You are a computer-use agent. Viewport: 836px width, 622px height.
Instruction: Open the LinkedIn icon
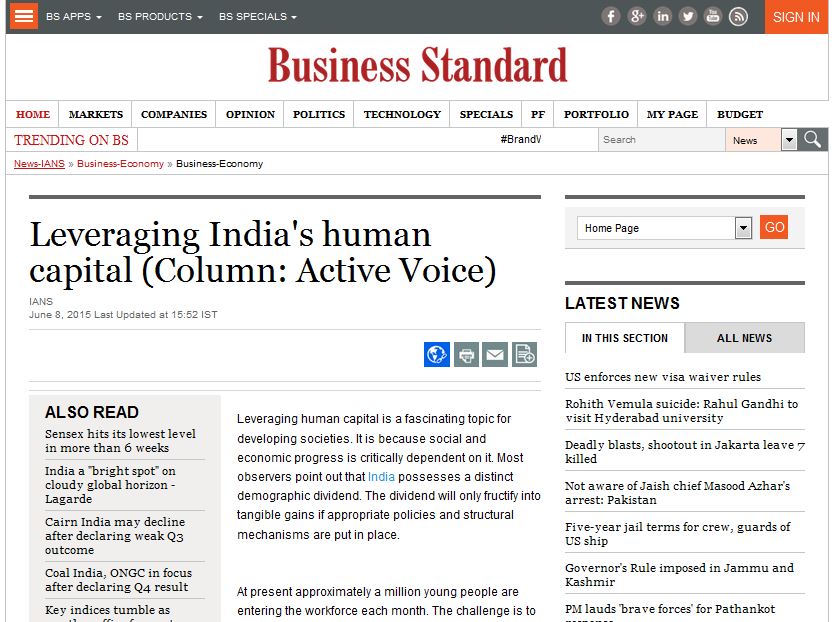pos(662,17)
